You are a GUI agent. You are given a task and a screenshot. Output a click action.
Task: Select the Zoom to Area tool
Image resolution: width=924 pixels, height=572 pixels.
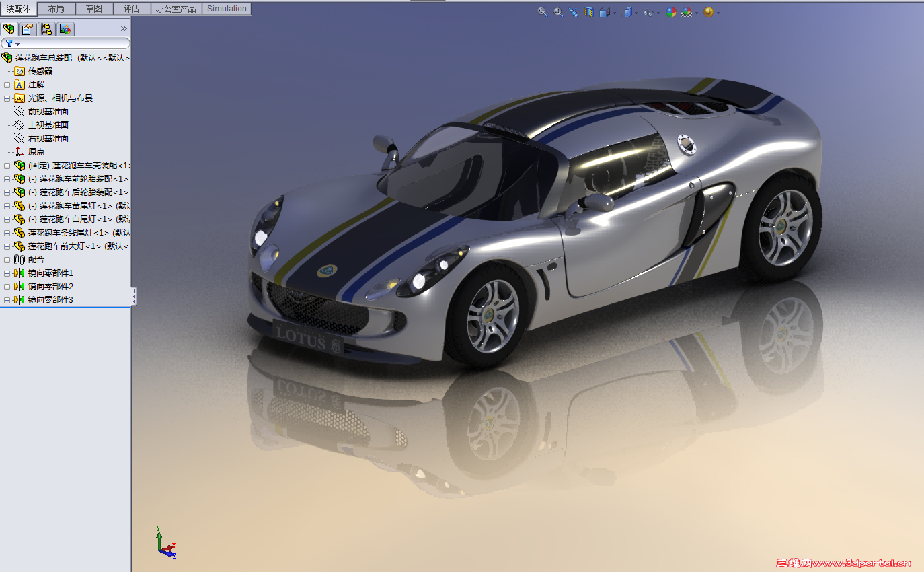(558, 11)
